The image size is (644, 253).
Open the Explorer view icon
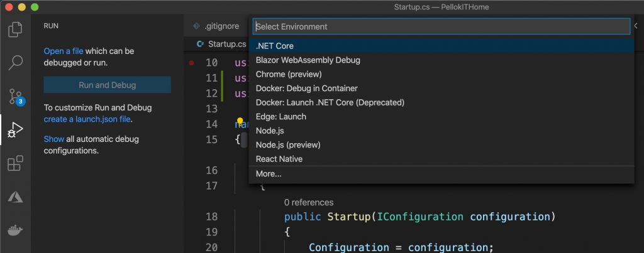16,30
